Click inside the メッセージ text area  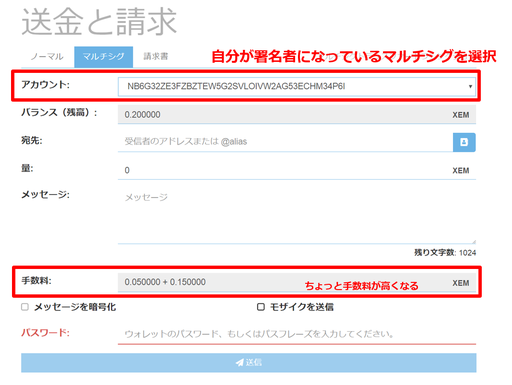[x=297, y=216]
